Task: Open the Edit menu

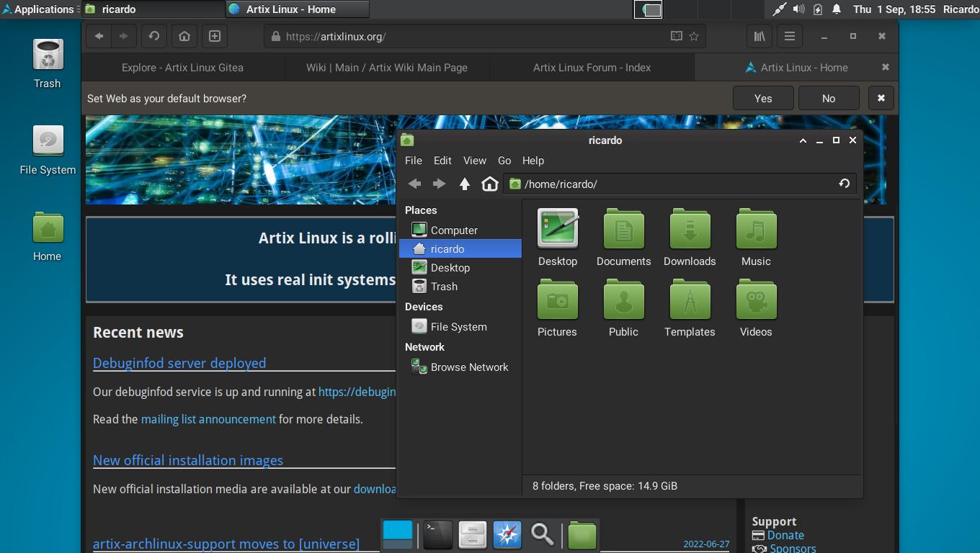Action: (442, 161)
